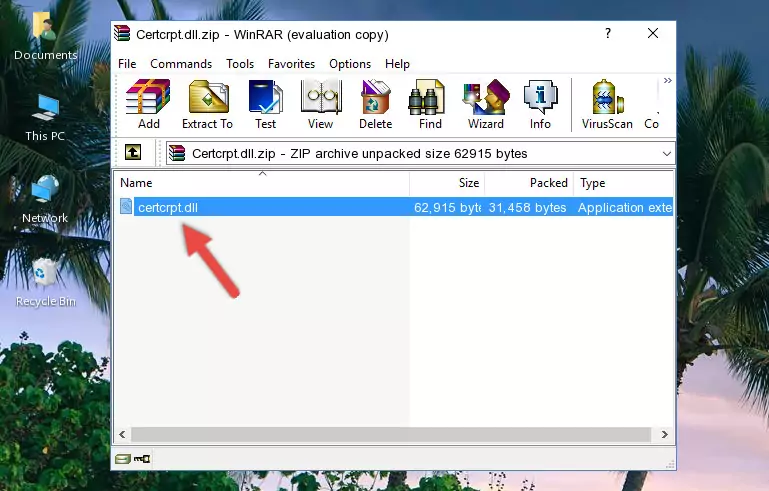Close the WinRAR window

[653, 33]
